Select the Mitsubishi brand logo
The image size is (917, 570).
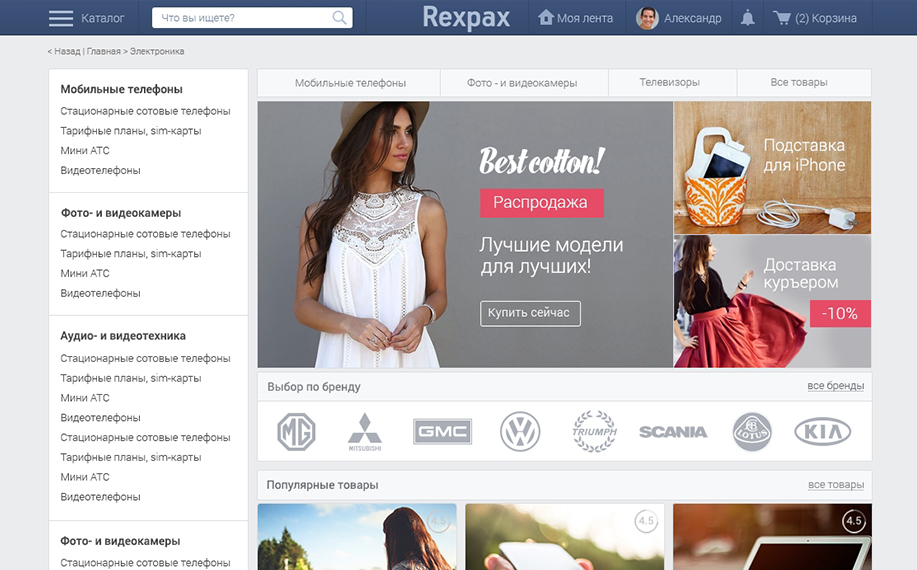(x=365, y=432)
